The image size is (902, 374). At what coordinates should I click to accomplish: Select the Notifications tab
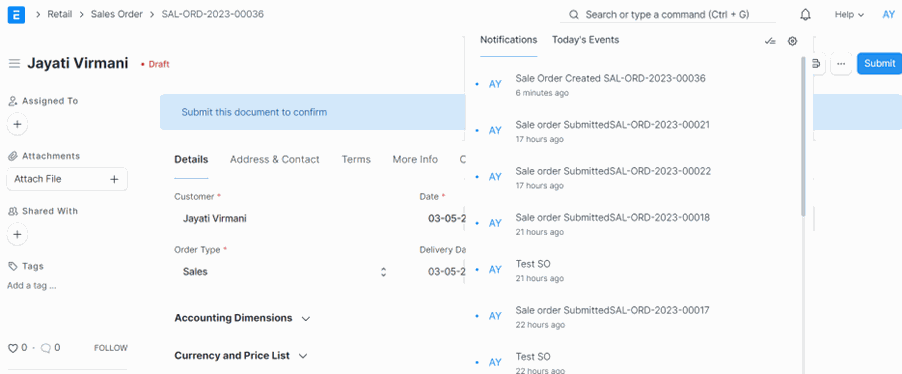(509, 40)
